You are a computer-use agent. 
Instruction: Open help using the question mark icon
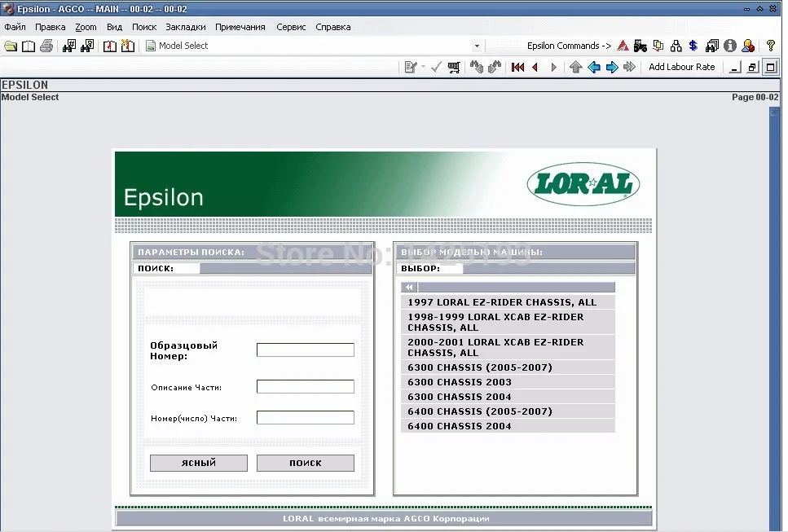coord(771,46)
